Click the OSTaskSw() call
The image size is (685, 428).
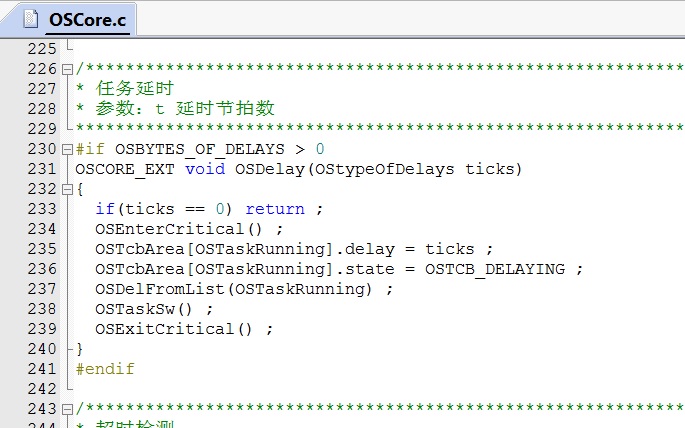coord(143,309)
